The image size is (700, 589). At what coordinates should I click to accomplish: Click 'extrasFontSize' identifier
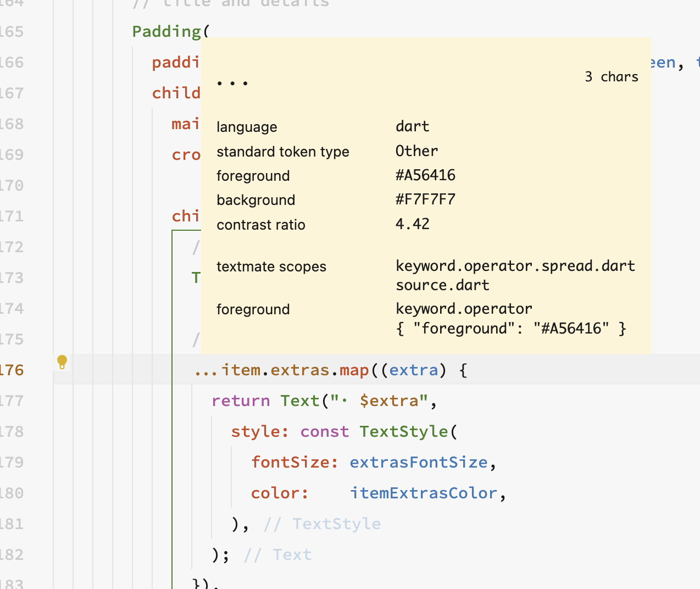pyautogui.click(x=419, y=463)
